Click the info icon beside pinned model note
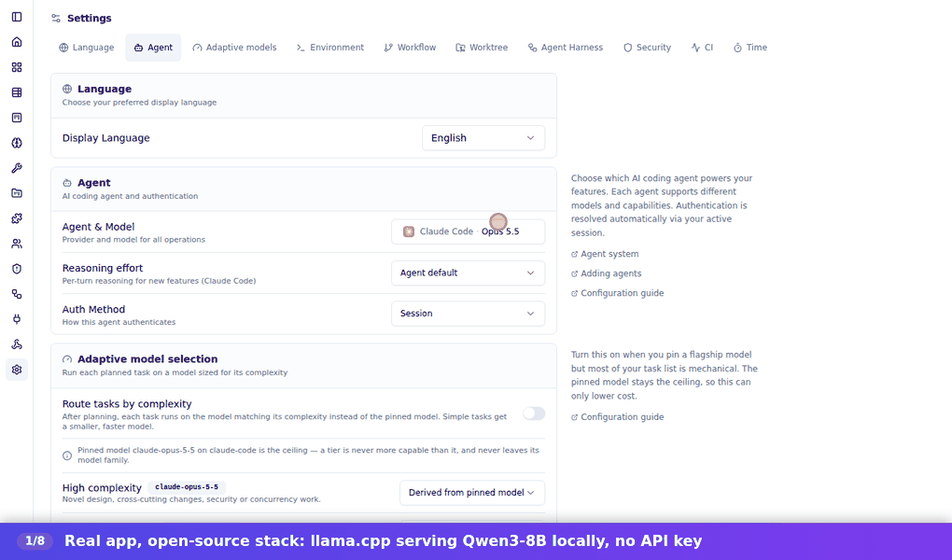The height and width of the screenshot is (560, 952). (67, 455)
